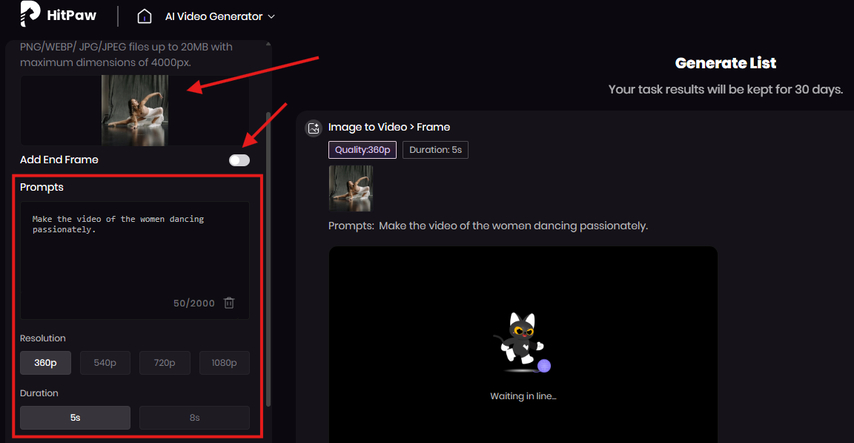Click the 'Waiting in line...' status text
Screen dimensions: 854x443
coord(523,396)
